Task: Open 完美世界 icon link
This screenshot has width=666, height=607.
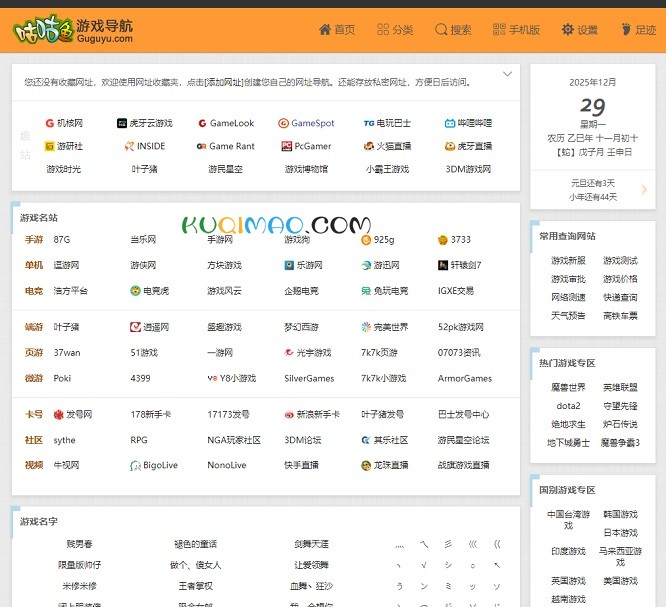Action: (x=384, y=327)
